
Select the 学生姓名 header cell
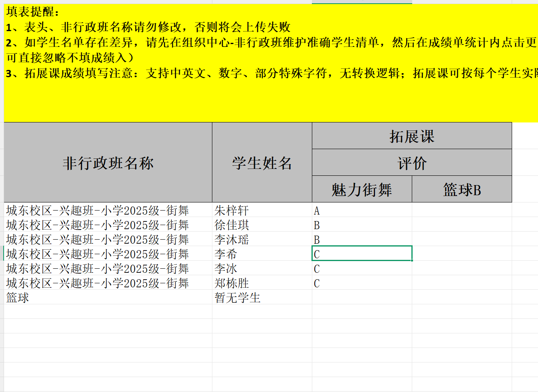[262, 162]
